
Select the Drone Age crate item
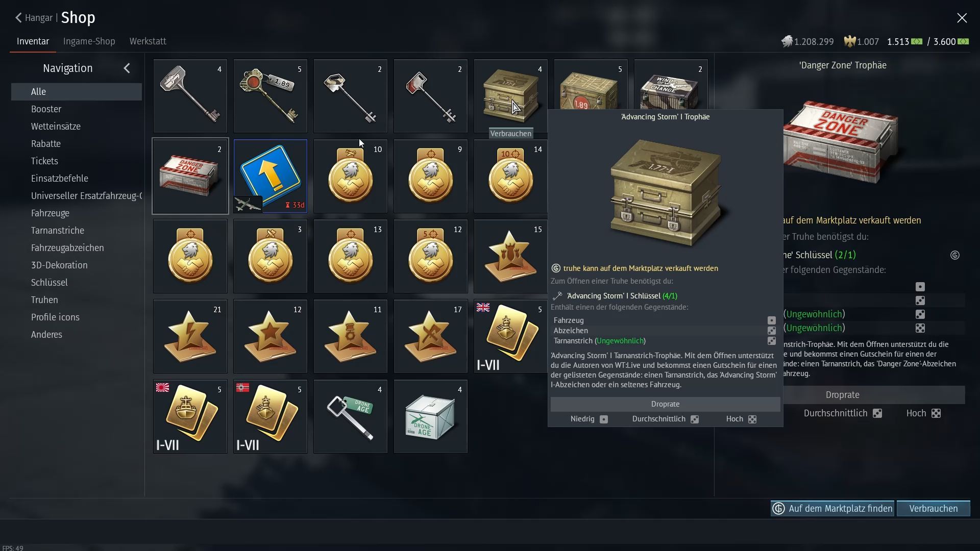tap(430, 416)
